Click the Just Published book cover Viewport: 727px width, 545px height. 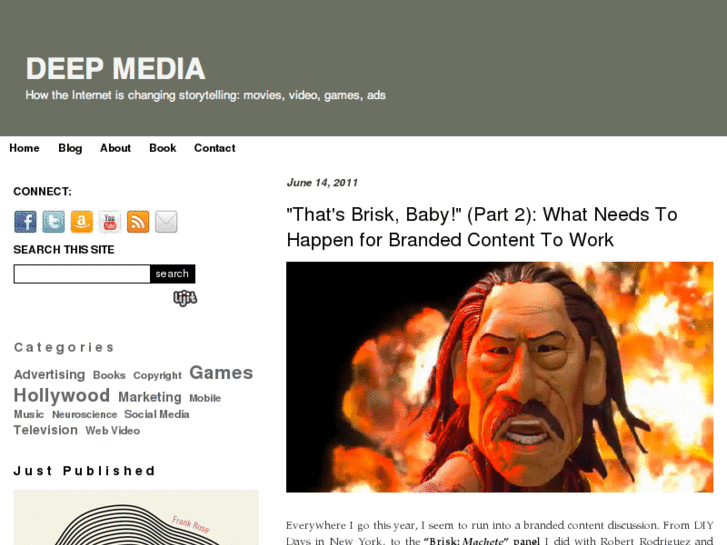136,517
